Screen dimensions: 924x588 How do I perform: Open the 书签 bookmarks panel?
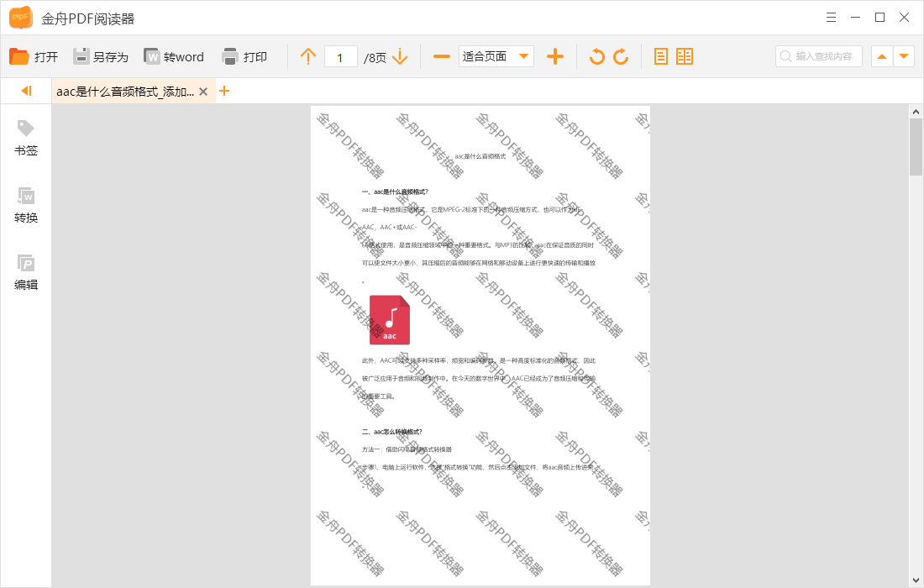(x=26, y=138)
